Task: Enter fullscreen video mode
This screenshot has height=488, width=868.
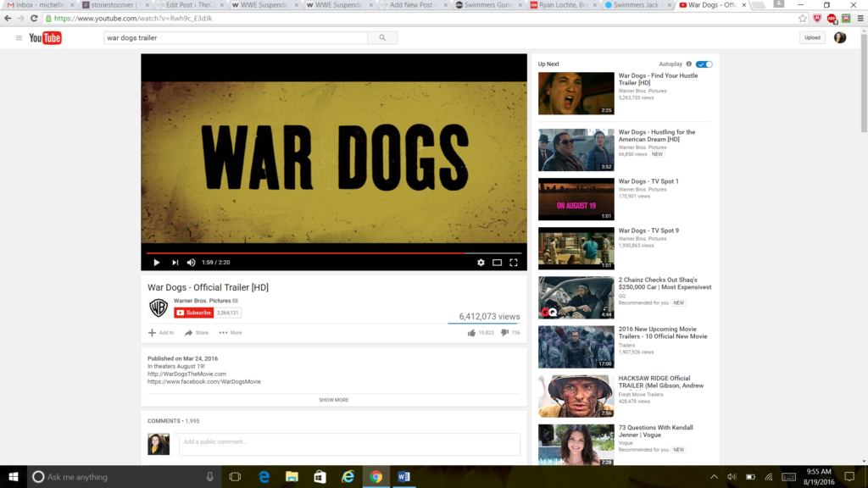Action: click(x=513, y=263)
